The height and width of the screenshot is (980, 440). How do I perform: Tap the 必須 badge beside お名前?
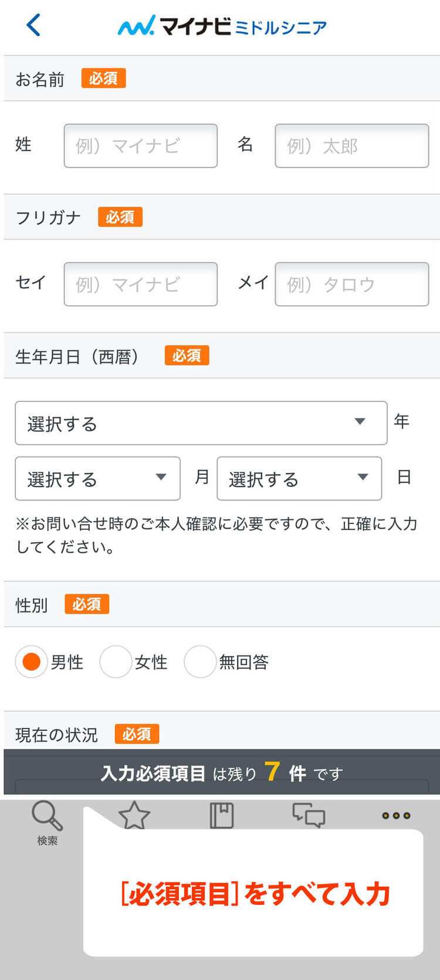pyautogui.click(x=103, y=78)
